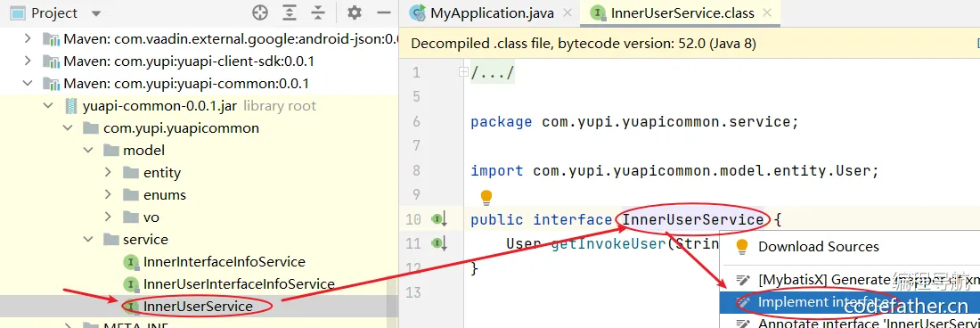Click the InnerUserService.class tab interface icon

(598, 13)
